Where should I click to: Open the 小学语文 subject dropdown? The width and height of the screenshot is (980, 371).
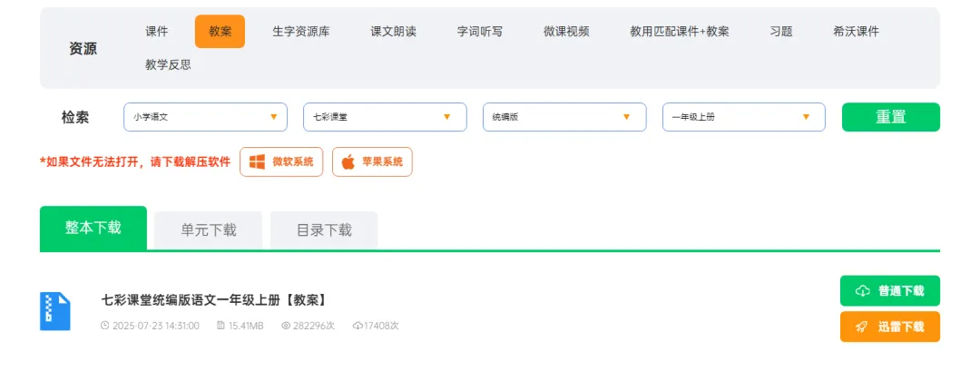(205, 117)
